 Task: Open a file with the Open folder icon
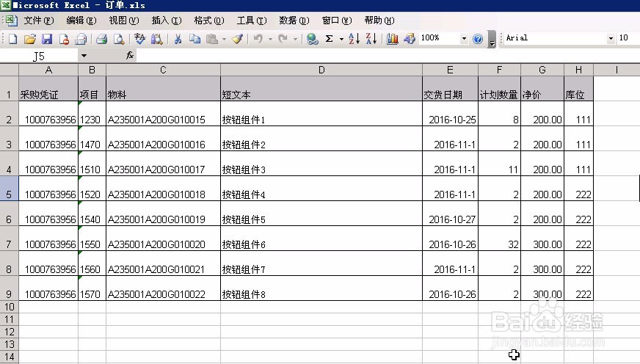[30, 39]
